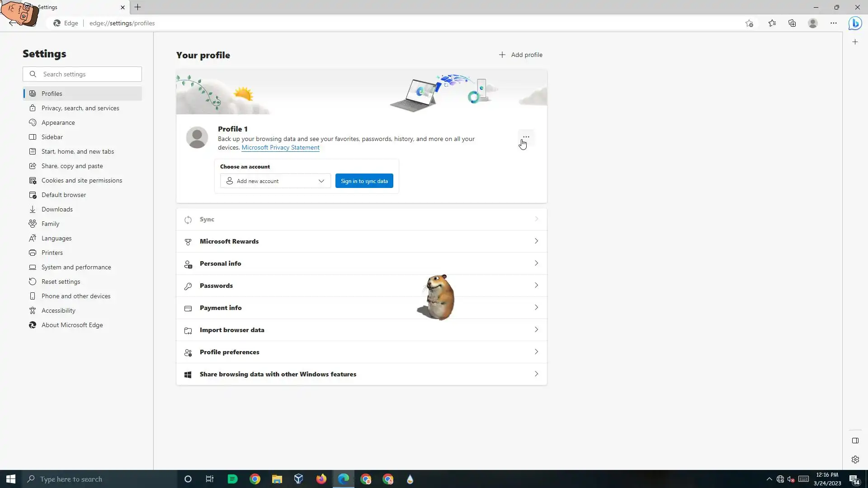Viewport: 868px width, 488px height.
Task: Open Import browser data row
Action: [361, 330]
